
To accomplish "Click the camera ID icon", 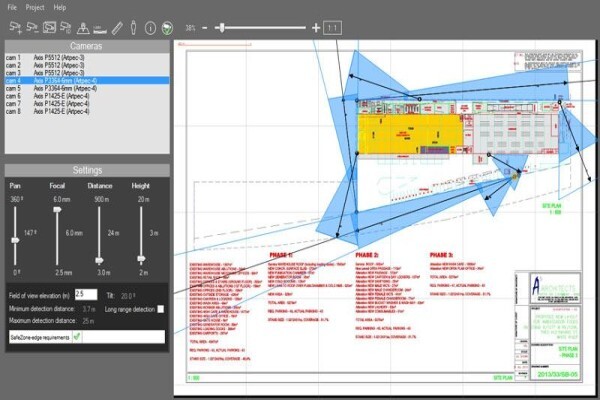I will 66,28.
